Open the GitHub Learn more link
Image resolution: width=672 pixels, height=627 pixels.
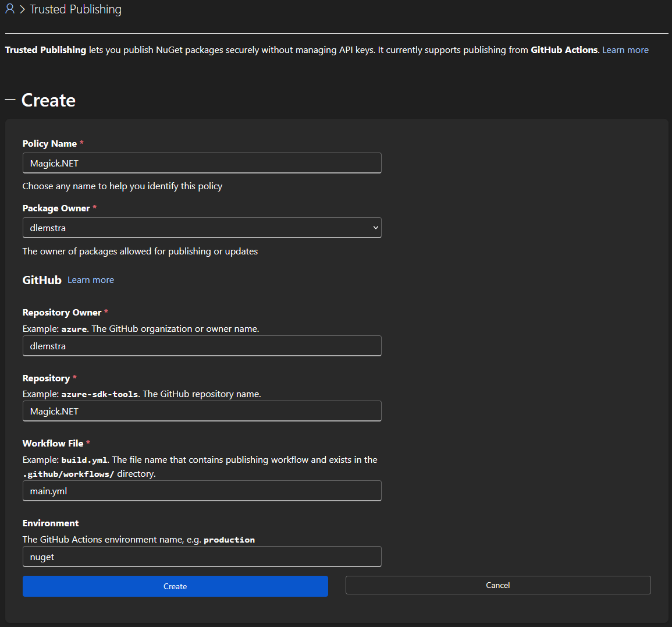point(90,280)
